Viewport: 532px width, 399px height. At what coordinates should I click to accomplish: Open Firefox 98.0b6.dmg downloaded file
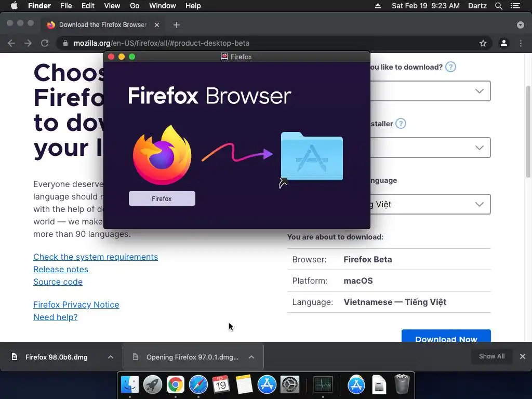tap(57, 357)
